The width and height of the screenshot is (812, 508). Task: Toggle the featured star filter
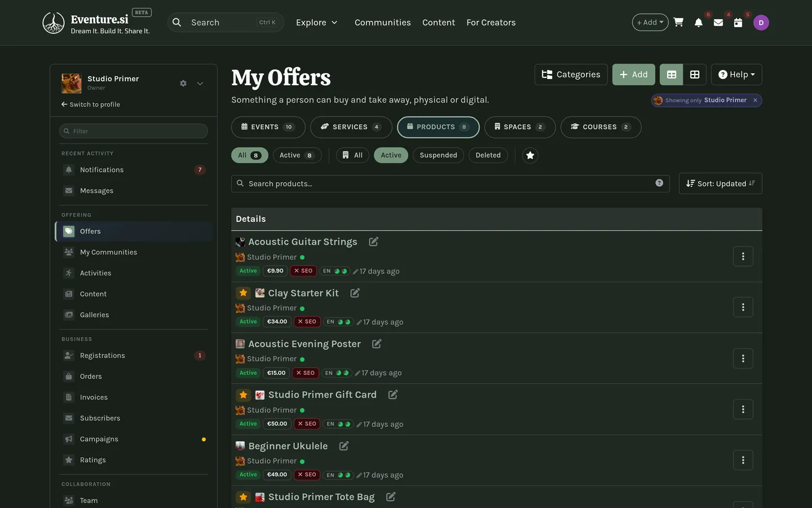[530, 155]
